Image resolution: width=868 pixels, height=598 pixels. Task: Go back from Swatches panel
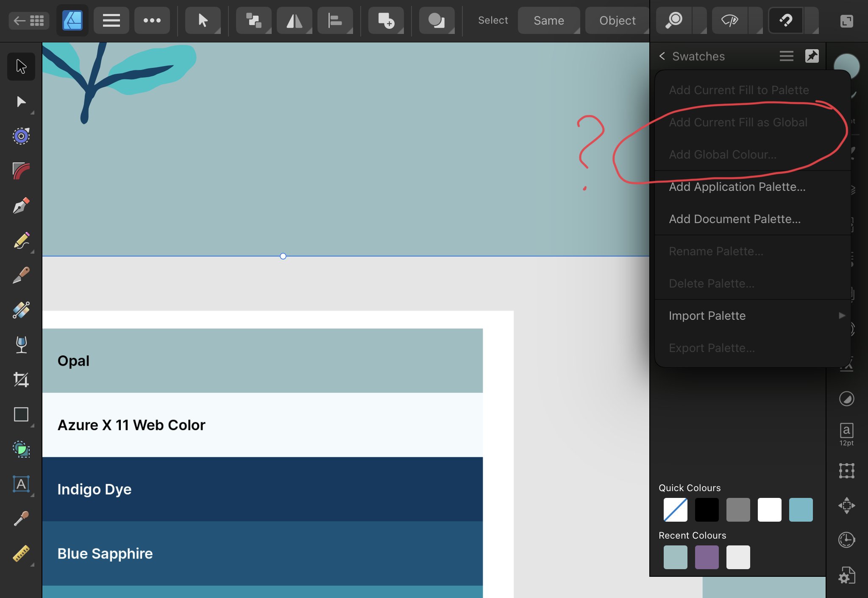(662, 56)
